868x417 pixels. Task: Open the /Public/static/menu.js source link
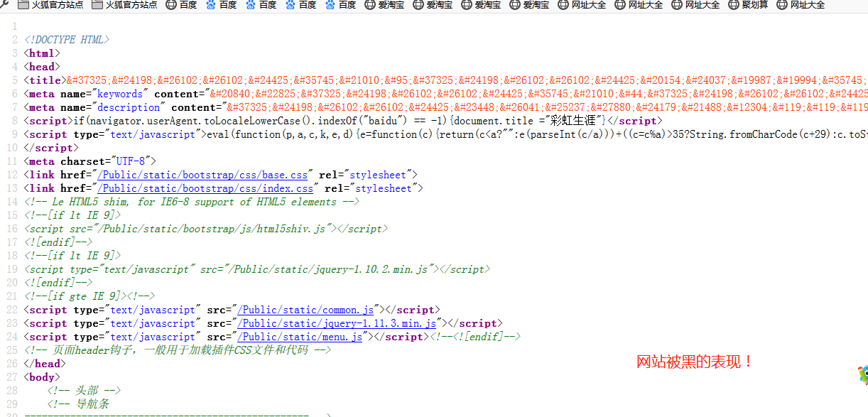[300, 337]
